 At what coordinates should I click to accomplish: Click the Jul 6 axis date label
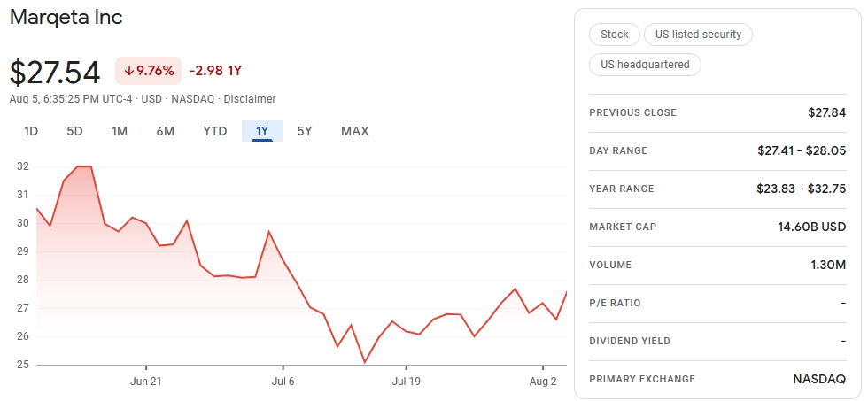283,382
